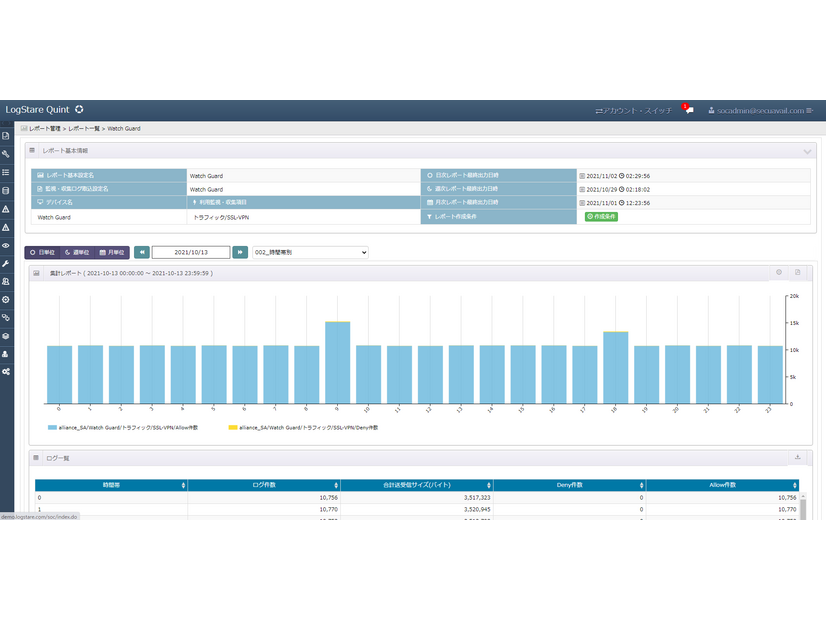Advance to next date with forward button
The width and height of the screenshot is (826, 620).
point(240,252)
